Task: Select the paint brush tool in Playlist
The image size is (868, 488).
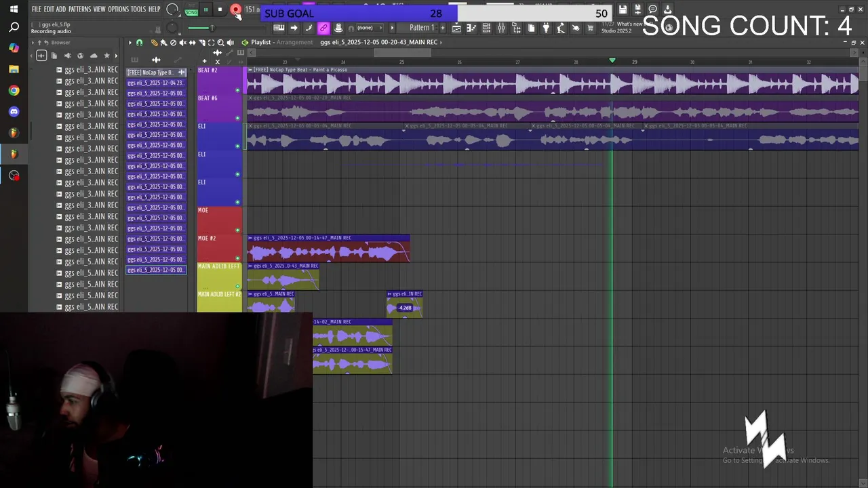Action: tap(163, 43)
